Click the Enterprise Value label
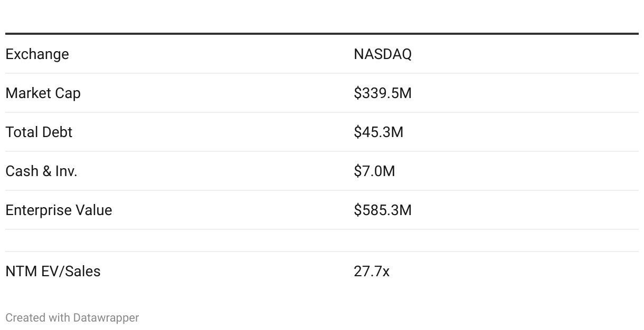Viewport: 644px width, 330px height. click(x=59, y=210)
